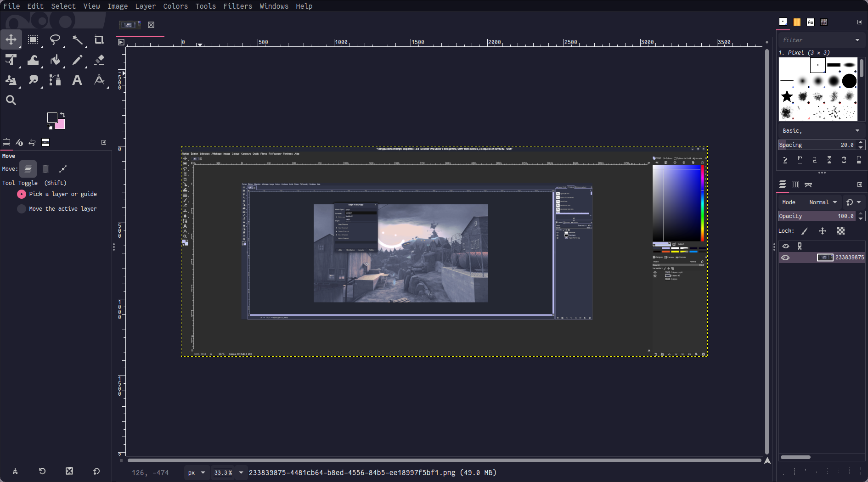The height and width of the screenshot is (482, 868).
Task: Select 'Pick a layer or guide' option
Action: tap(22, 194)
